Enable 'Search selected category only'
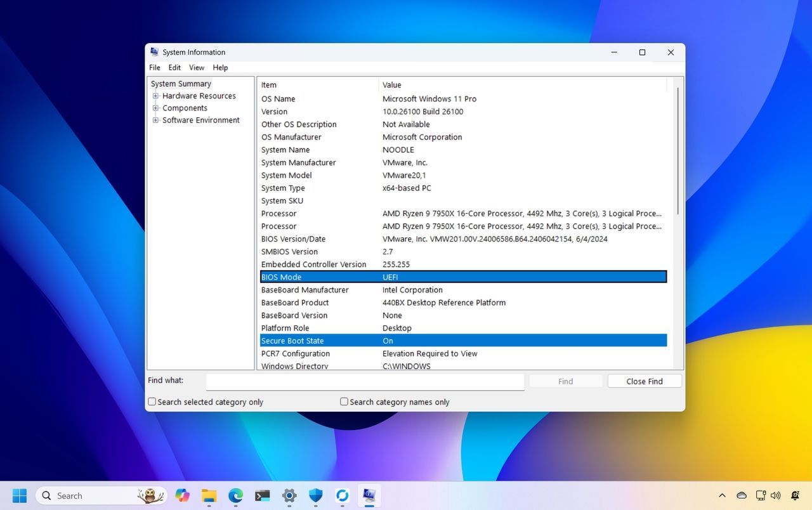The width and height of the screenshot is (812, 510). click(152, 402)
